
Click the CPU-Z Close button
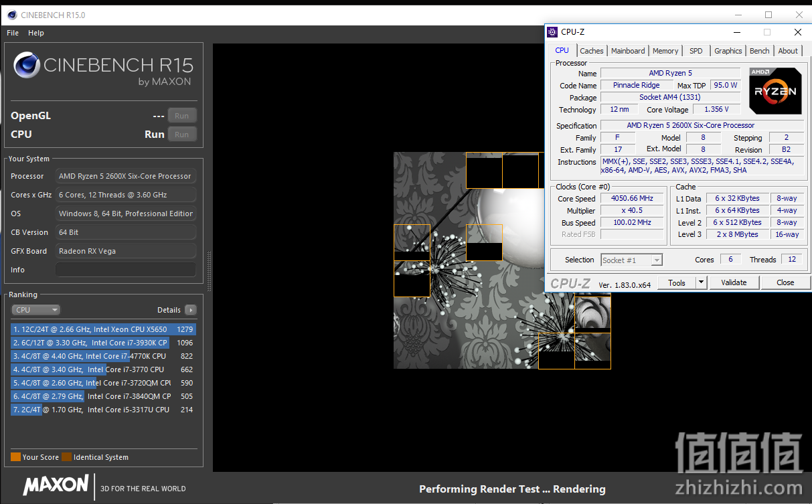point(785,283)
